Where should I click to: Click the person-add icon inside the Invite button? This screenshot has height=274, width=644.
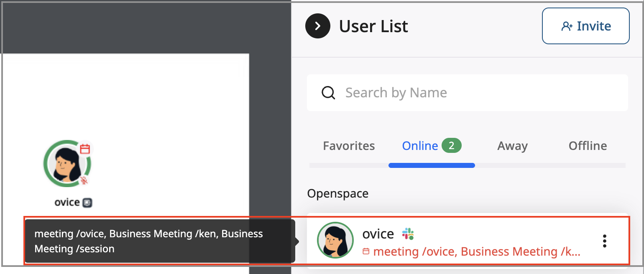click(x=567, y=25)
